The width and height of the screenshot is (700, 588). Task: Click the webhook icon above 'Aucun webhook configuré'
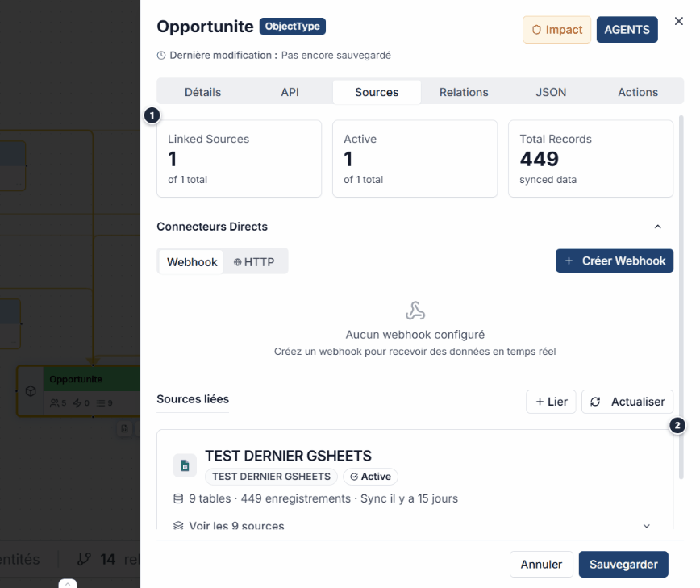coord(415,311)
